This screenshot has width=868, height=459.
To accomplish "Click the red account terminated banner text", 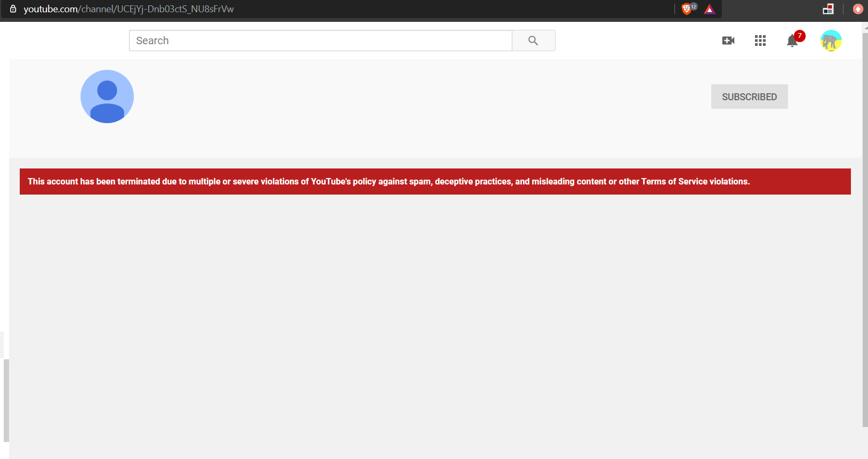I will click(x=389, y=181).
